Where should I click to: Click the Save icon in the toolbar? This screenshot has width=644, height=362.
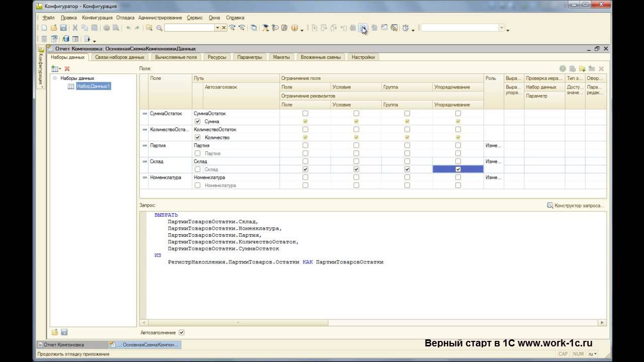[x=63, y=28]
